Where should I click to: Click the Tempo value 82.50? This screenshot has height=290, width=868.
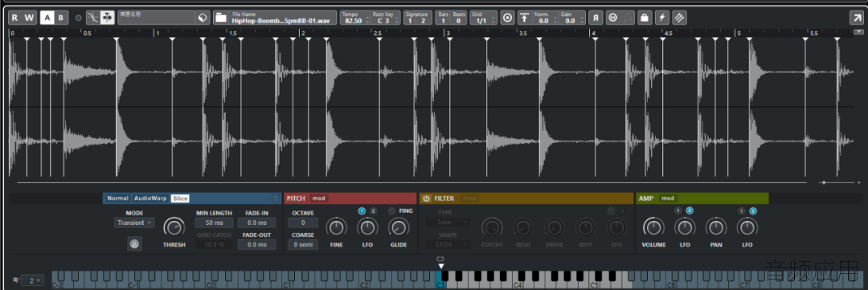(x=353, y=20)
